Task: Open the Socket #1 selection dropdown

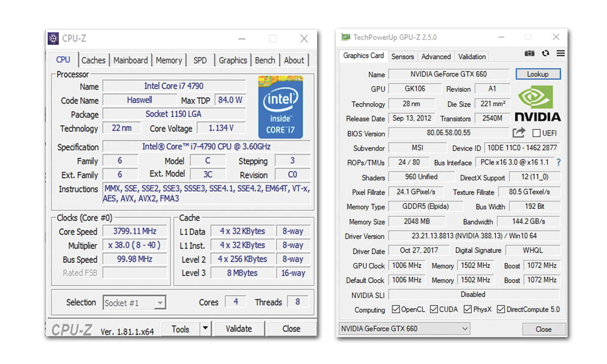Action: [134, 303]
